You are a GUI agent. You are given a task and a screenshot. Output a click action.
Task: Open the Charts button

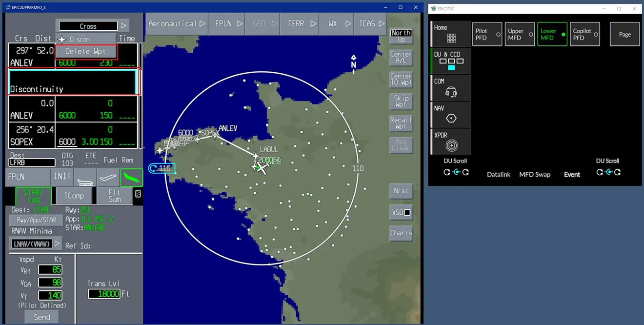pos(401,233)
